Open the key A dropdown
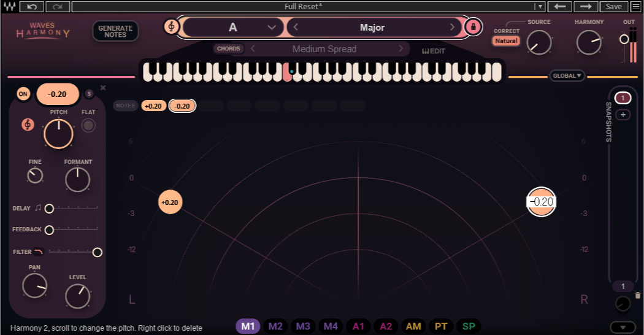Viewport: 644px width, 335px height. tap(233, 27)
